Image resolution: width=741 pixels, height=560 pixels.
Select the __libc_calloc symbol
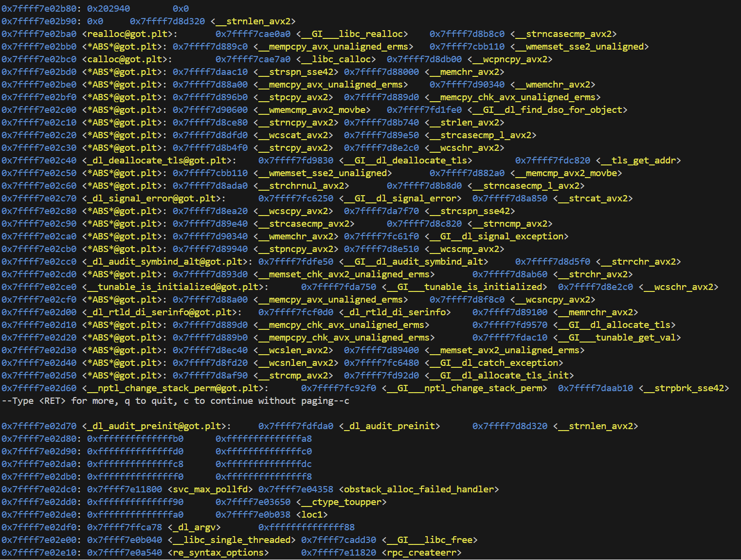336,59
